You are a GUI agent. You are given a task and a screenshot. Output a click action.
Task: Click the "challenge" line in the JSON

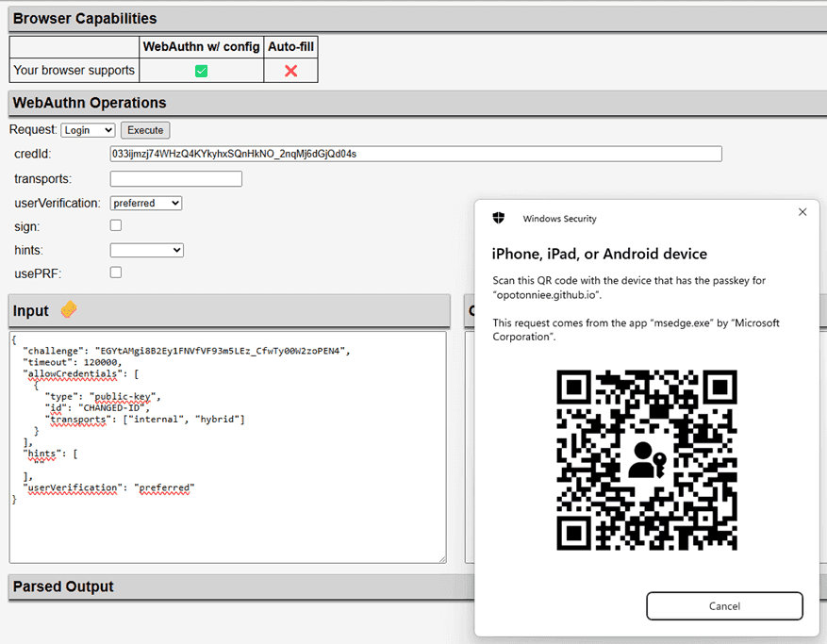pos(186,351)
